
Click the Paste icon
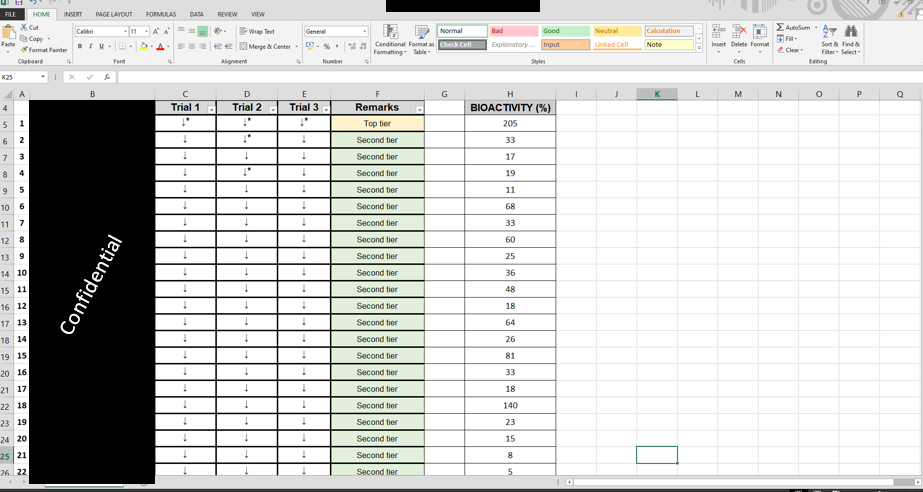tap(8, 33)
